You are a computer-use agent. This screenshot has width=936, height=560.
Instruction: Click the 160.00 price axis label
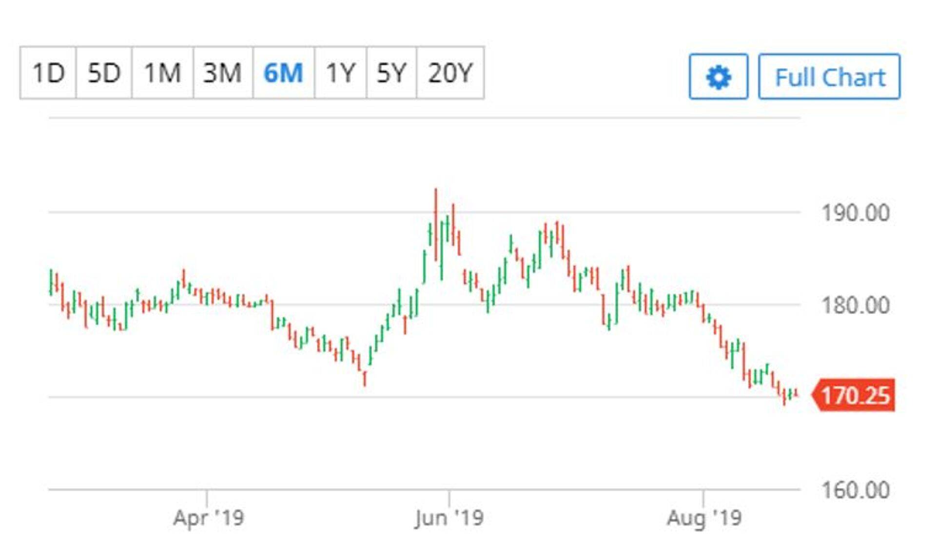(x=856, y=490)
